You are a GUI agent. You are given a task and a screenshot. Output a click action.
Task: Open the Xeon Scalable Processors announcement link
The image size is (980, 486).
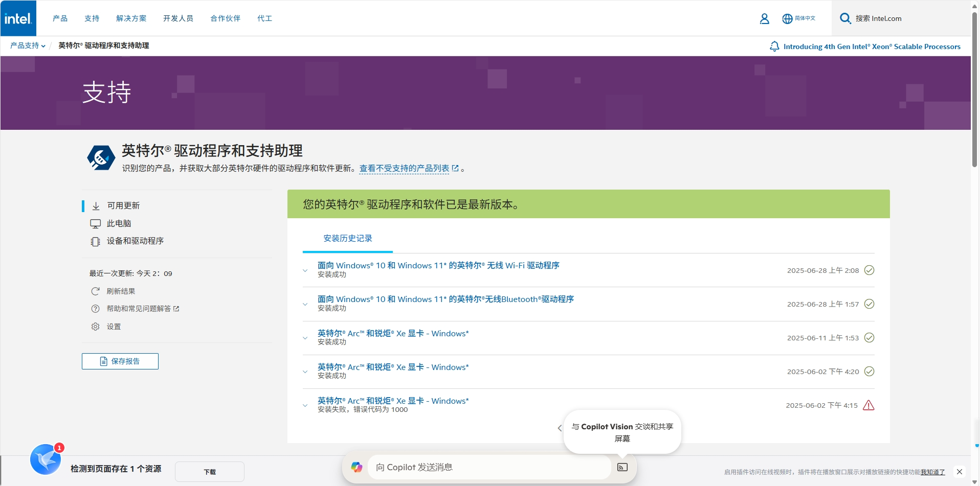pos(872,47)
